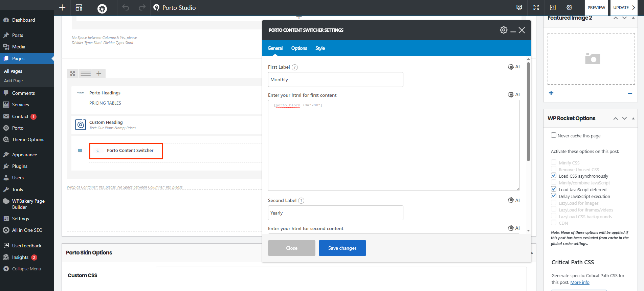
Task: Click the PREVIEW button
Action: [596, 7]
